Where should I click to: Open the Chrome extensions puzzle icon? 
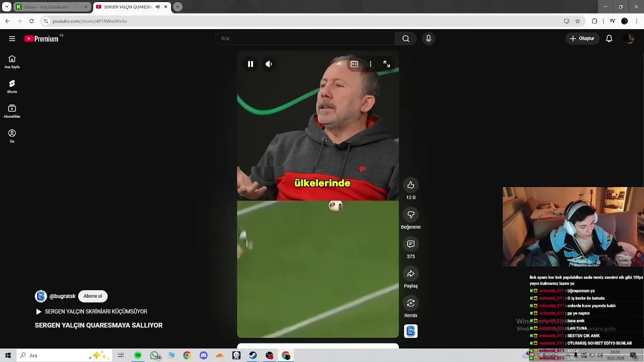[x=594, y=21]
